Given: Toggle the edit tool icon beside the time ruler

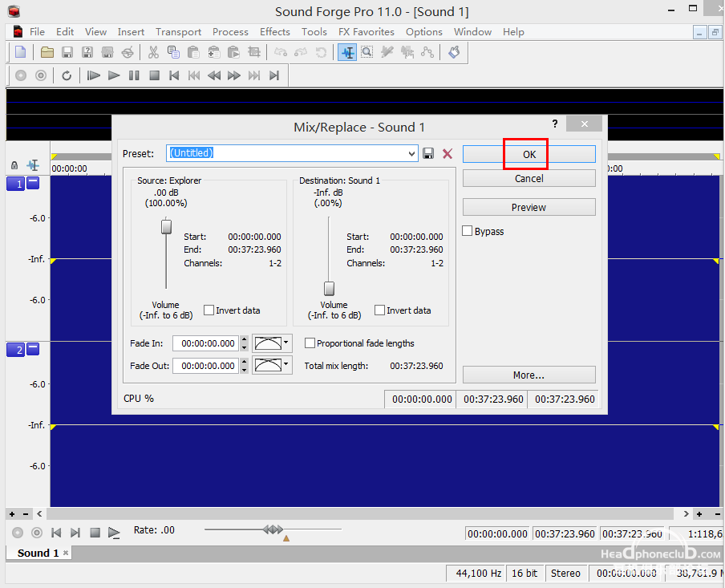Looking at the screenshot, I should tap(34, 165).
